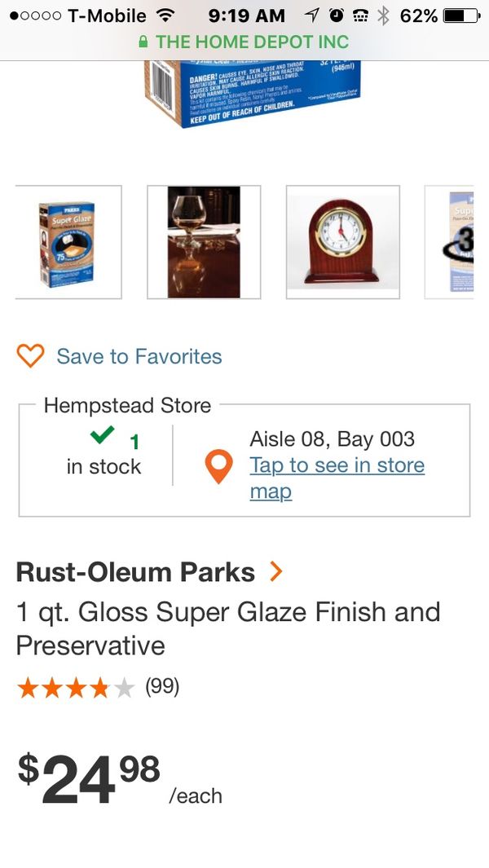Tap the location arrow status icon
The image size is (489, 868).
312,15
